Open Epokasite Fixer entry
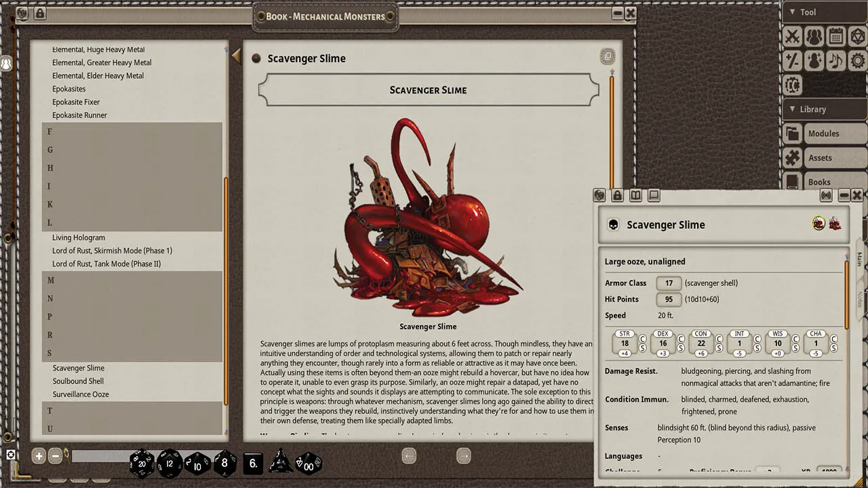Image resolution: width=868 pixels, height=488 pixels. tap(76, 102)
